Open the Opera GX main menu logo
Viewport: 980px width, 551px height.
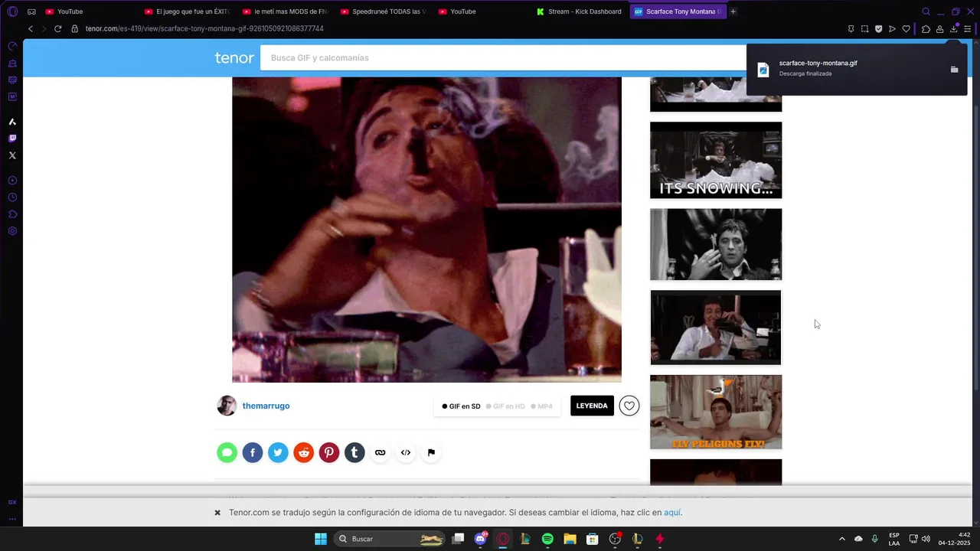click(12, 11)
